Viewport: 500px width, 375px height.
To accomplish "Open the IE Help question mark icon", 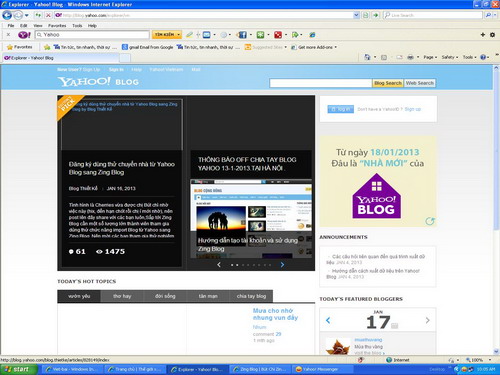I will coord(483,57).
